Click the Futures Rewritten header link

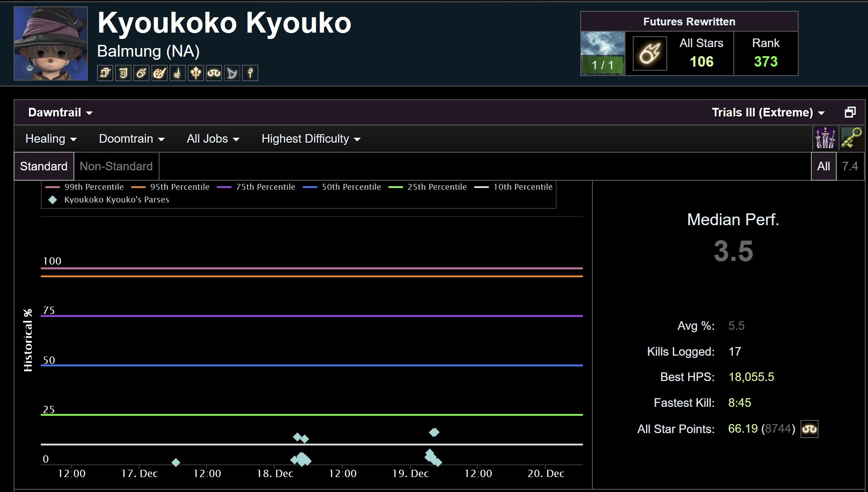[x=689, y=22]
